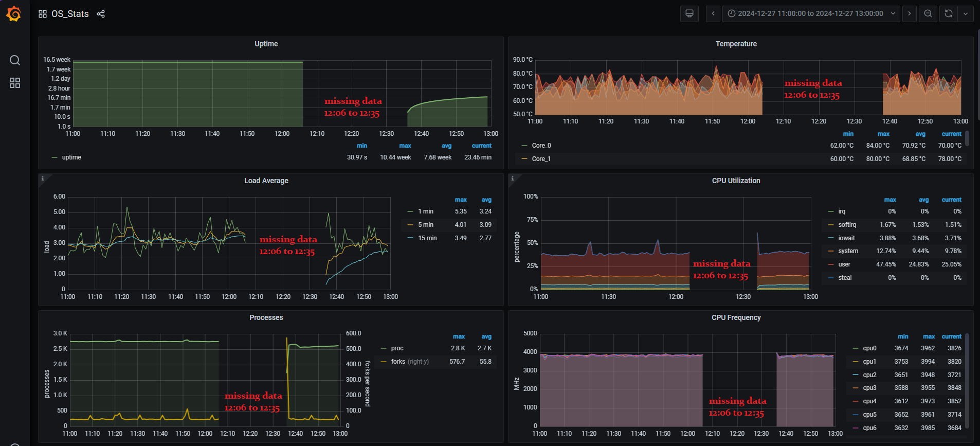Toggle cpu6 series in CPU Frequency
The width and height of the screenshot is (980, 446).
pyautogui.click(x=869, y=428)
